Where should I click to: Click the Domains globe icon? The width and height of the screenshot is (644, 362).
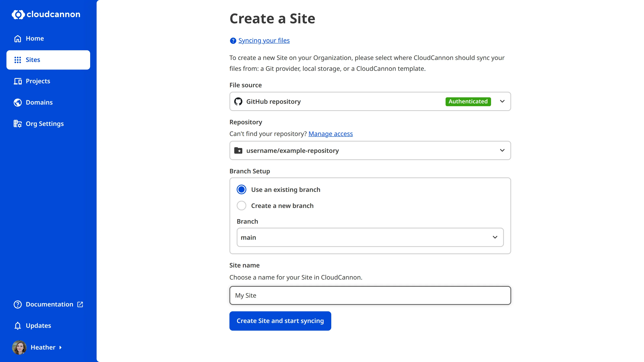click(x=18, y=102)
